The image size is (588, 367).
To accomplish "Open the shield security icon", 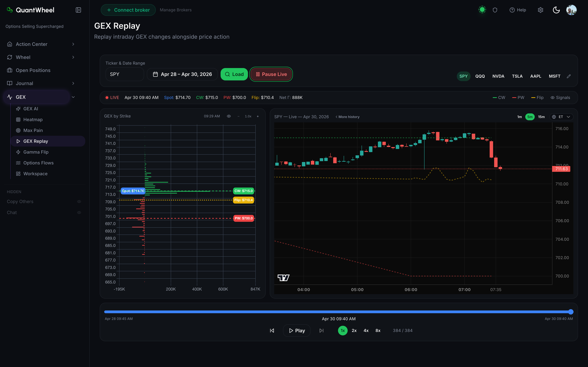I will point(495,10).
